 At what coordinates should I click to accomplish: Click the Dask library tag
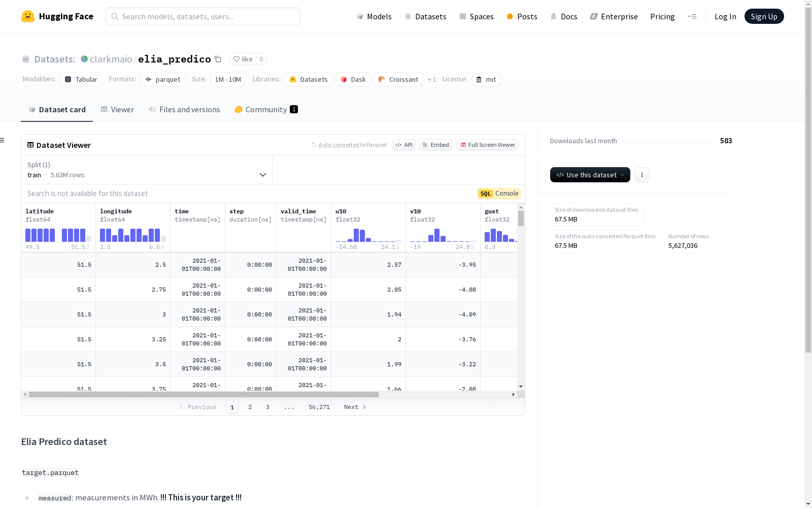(x=353, y=79)
